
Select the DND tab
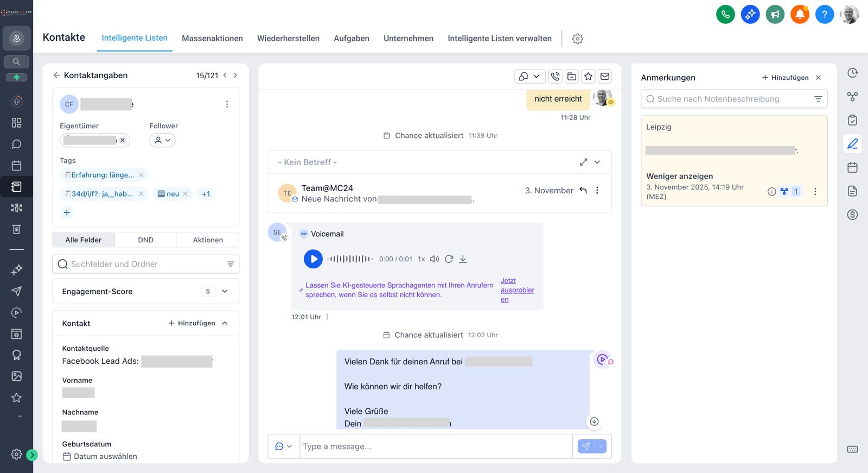tap(145, 240)
